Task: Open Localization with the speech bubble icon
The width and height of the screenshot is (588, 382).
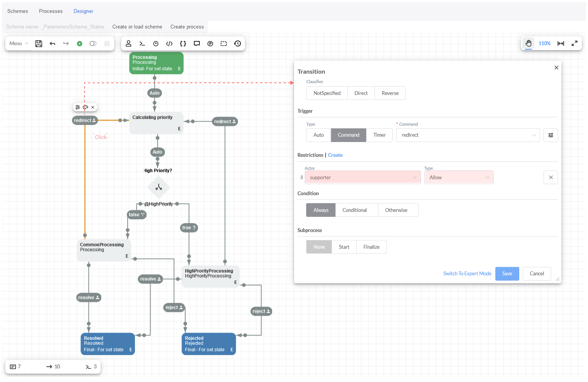Action: pos(197,44)
